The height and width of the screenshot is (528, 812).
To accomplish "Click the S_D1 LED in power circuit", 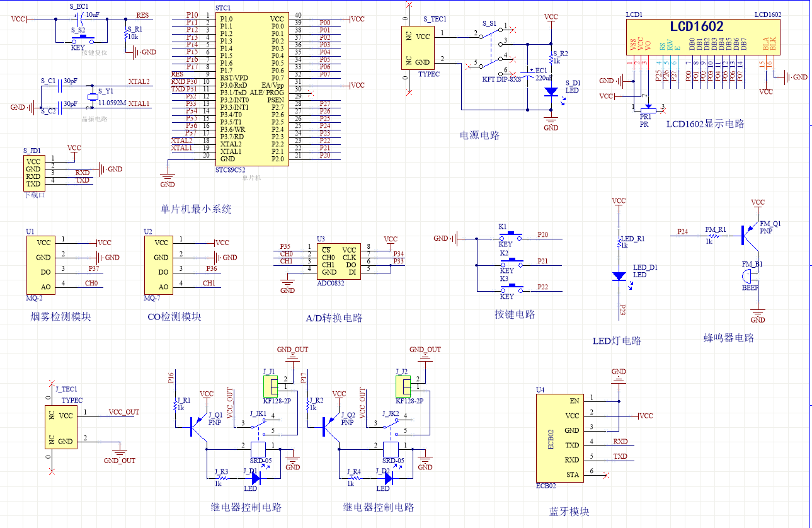I will point(551,92).
